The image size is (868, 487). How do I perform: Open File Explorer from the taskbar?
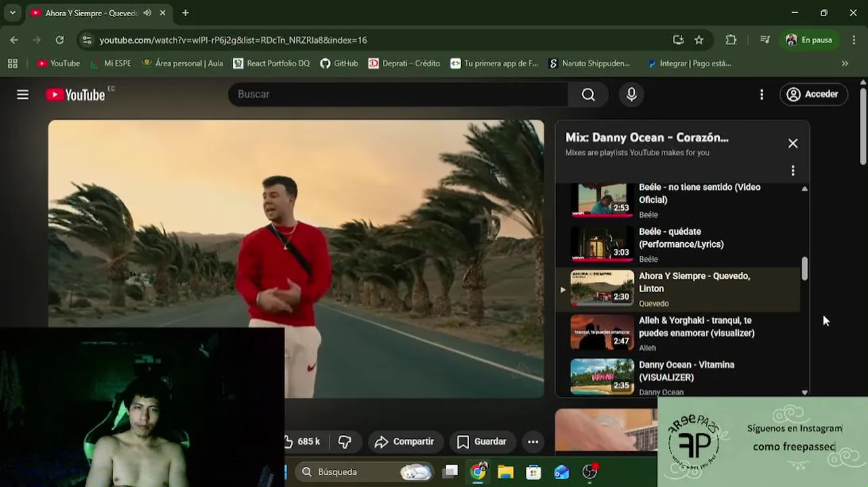(506, 471)
